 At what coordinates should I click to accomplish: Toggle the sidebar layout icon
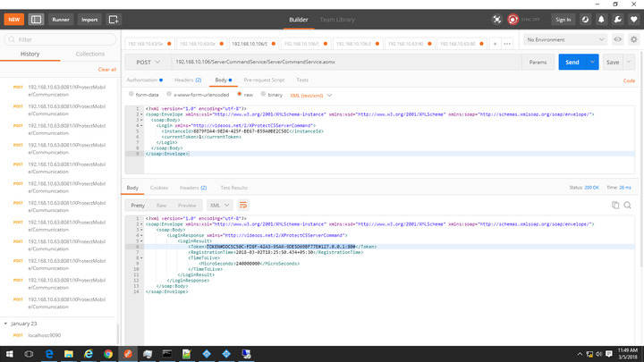pyautogui.click(x=35, y=19)
